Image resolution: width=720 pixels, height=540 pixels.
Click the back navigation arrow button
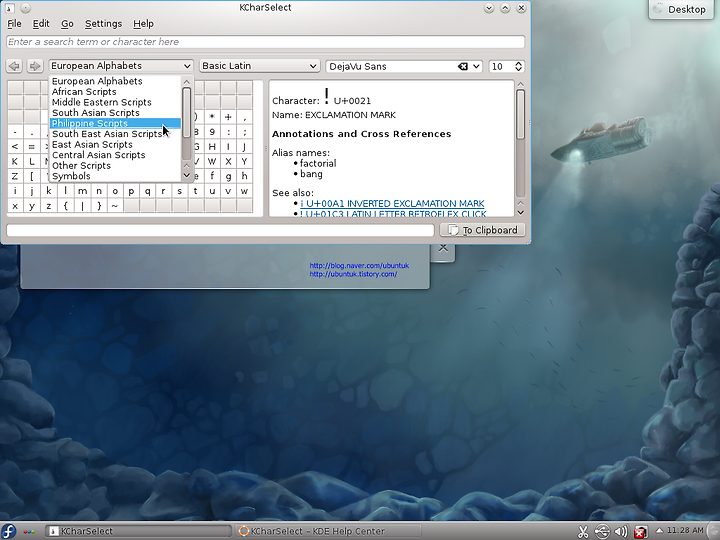14,66
